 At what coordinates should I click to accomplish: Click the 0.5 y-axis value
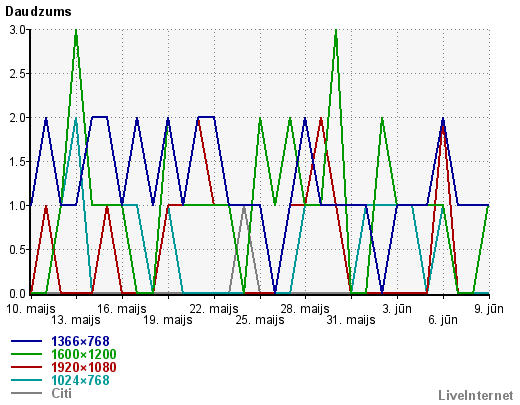tap(17, 250)
